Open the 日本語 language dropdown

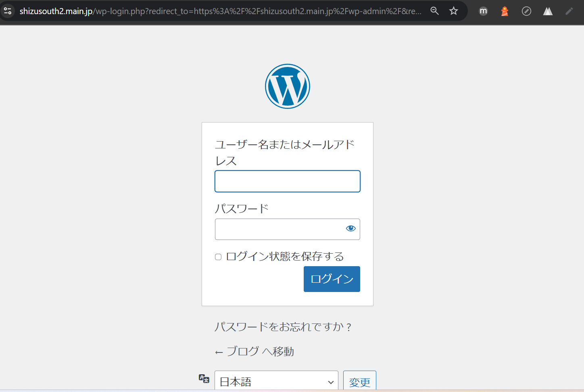(x=276, y=381)
